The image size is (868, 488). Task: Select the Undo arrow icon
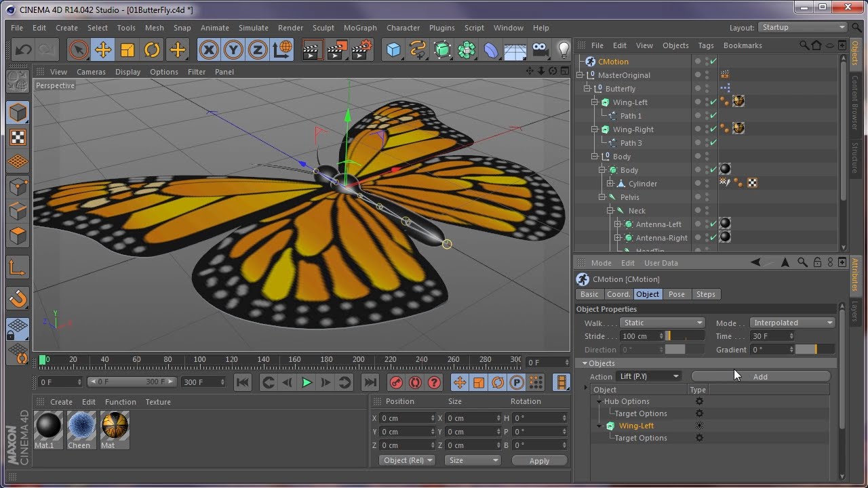pos(24,49)
